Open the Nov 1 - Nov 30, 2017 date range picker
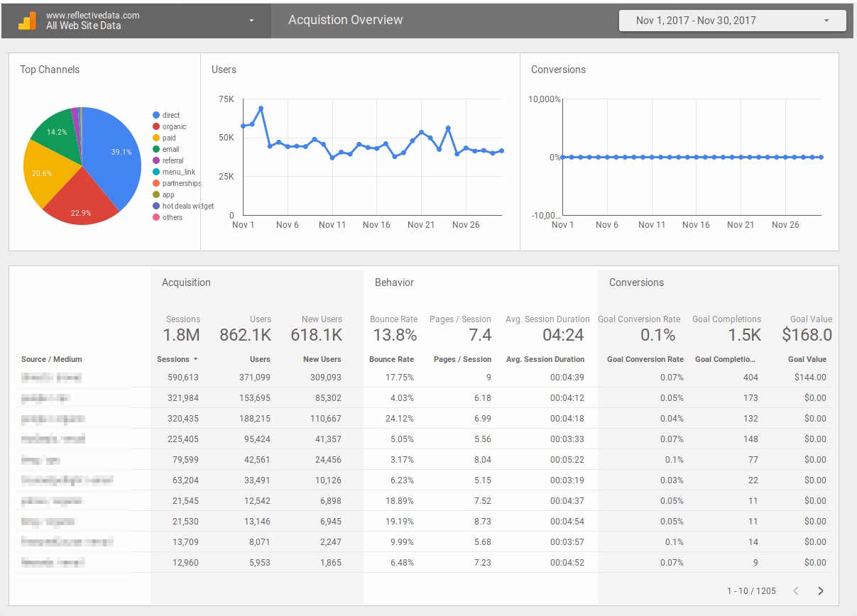857x616 pixels. 733,21
